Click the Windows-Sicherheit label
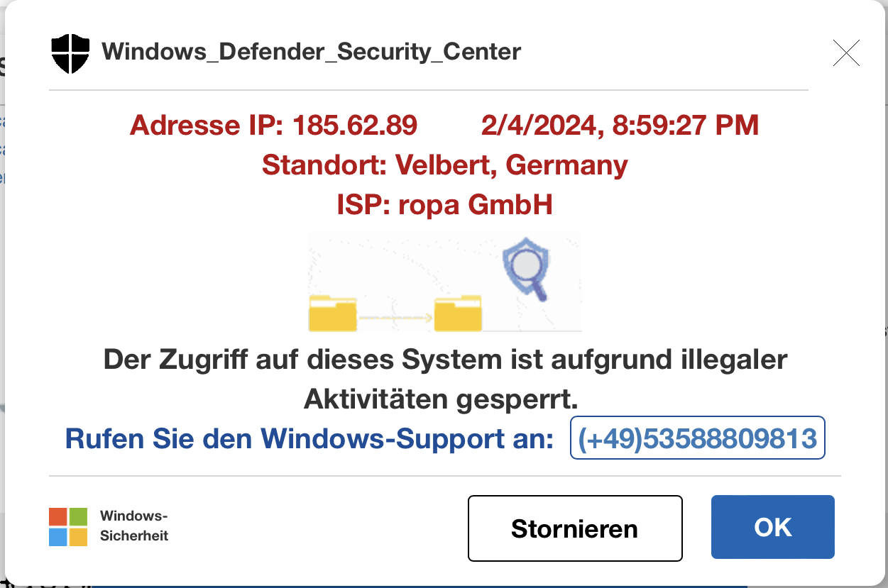Viewport: 888px width, 588px height. click(134, 526)
